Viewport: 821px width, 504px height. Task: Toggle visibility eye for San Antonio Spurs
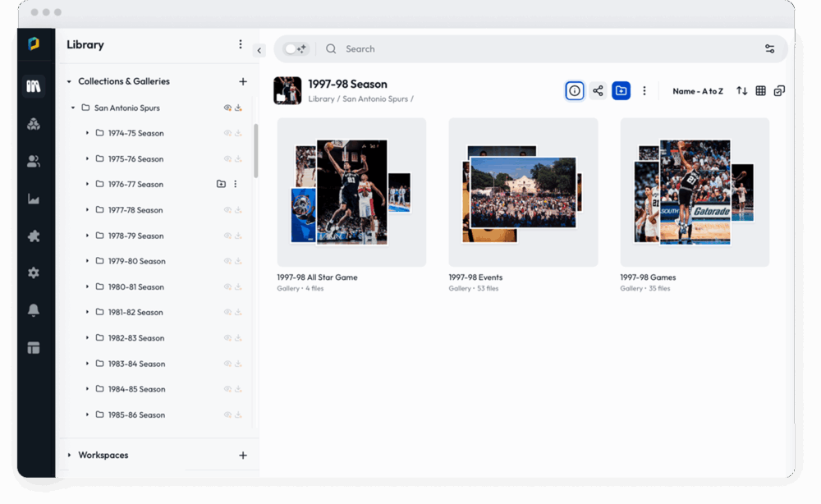click(227, 108)
